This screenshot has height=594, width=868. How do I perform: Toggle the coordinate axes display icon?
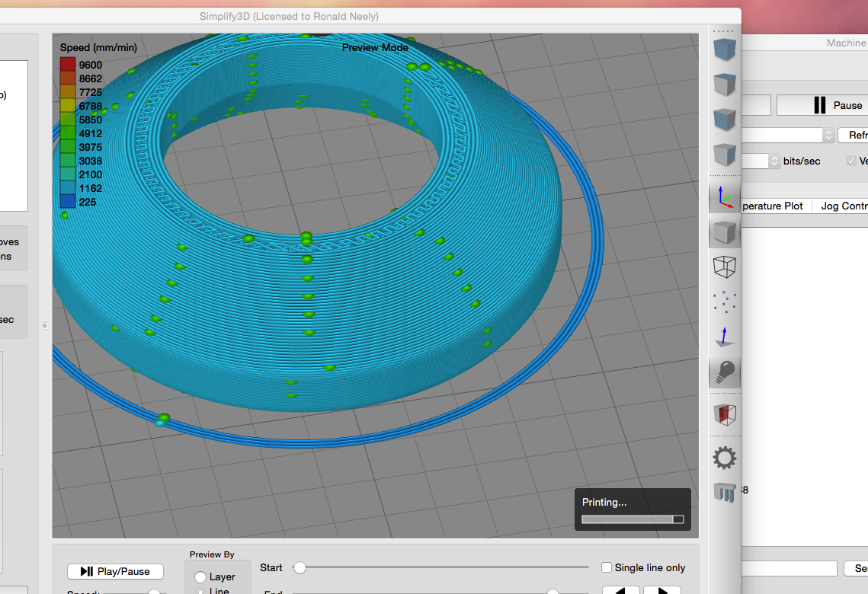[x=723, y=198]
